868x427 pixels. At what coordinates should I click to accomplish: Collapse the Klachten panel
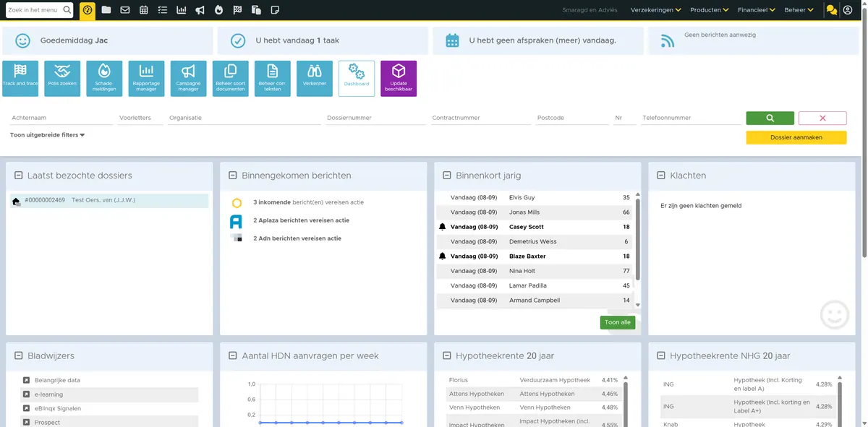pos(660,176)
